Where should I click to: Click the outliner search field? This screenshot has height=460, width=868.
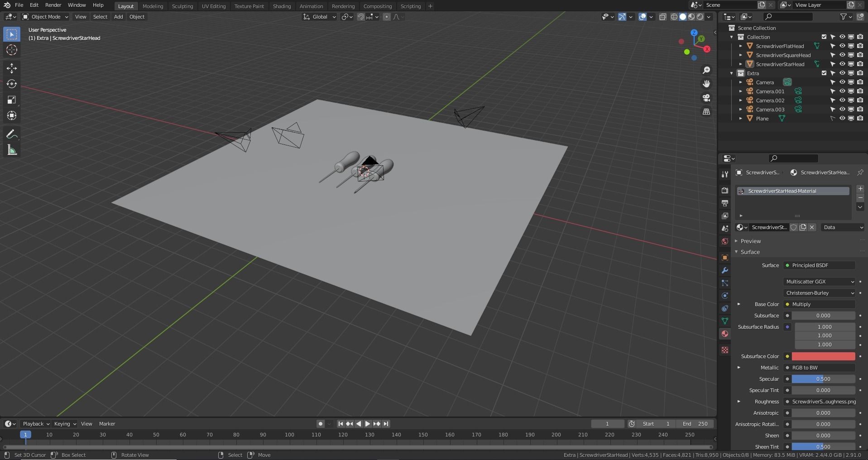(787, 17)
